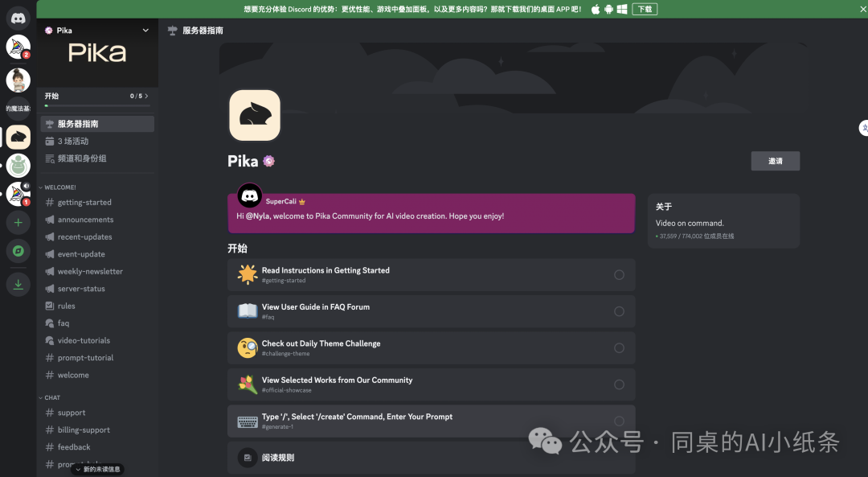The height and width of the screenshot is (477, 868).
Task: Open 频道和身份组 browse channels
Action: click(x=97, y=158)
